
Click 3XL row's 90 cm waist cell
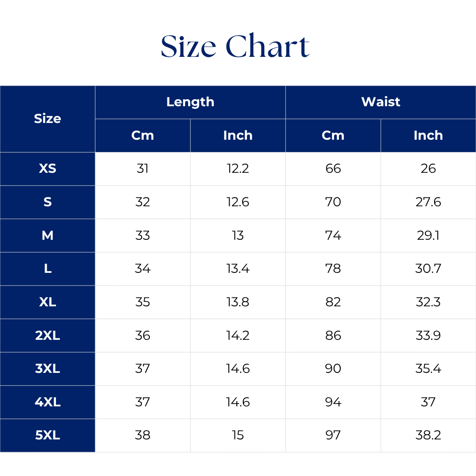333,368
